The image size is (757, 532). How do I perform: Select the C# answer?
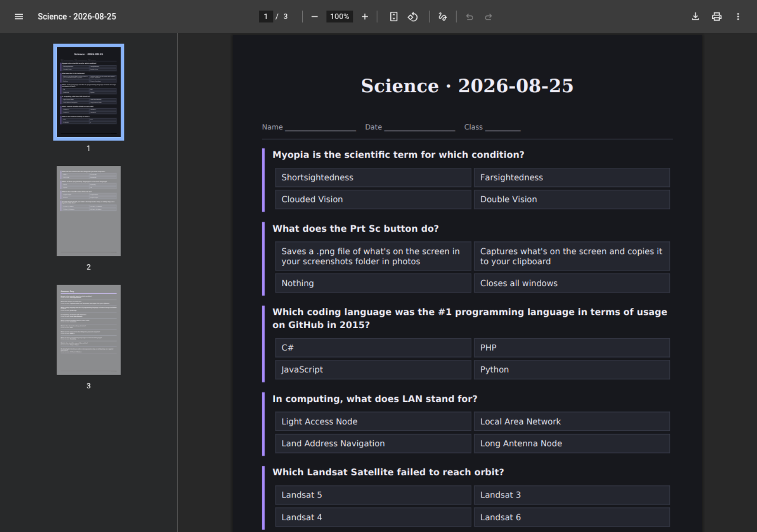pyautogui.click(x=373, y=348)
